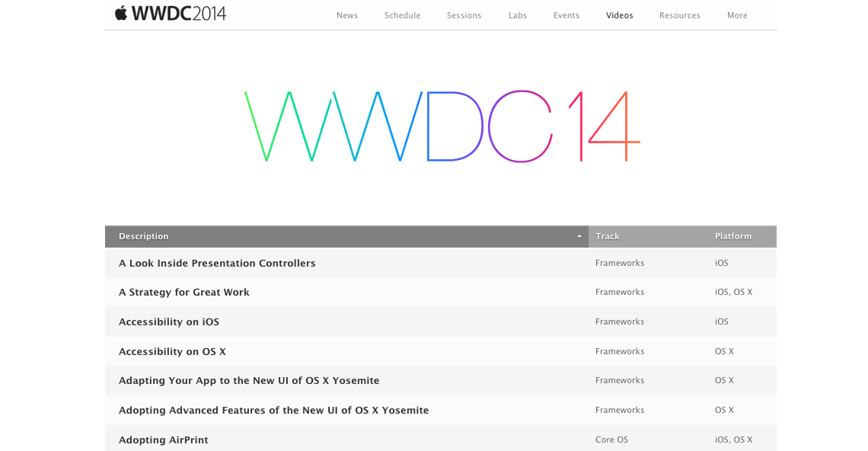Click OS X platform in Adapting Your App row
868x451 pixels.
click(724, 381)
